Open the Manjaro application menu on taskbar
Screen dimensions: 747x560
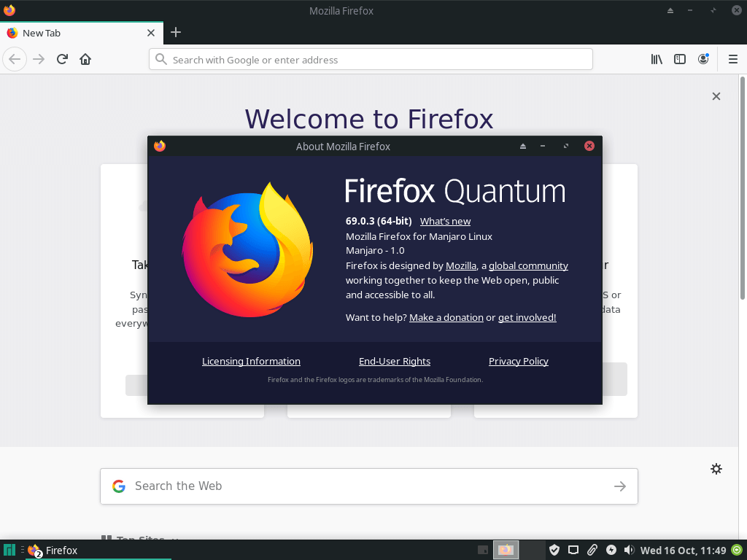(x=9, y=550)
